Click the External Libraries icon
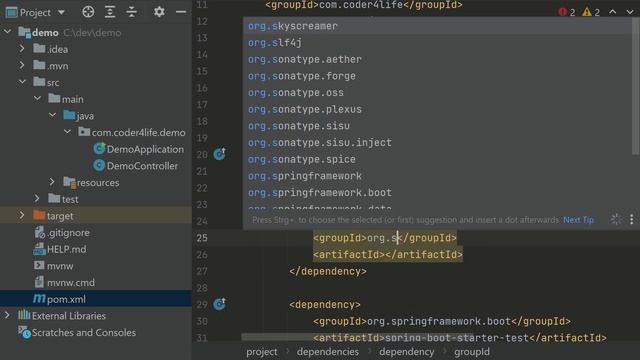Image resolution: width=640 pixels, height=360 pixels. click(x=24, y=315)
